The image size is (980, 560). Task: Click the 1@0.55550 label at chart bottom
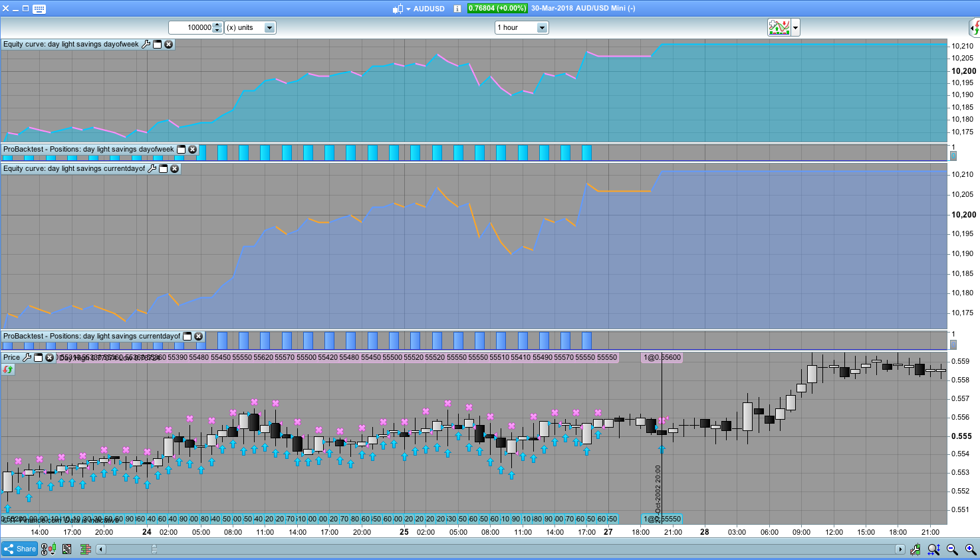pyautogui.click(x=662, y=519)
